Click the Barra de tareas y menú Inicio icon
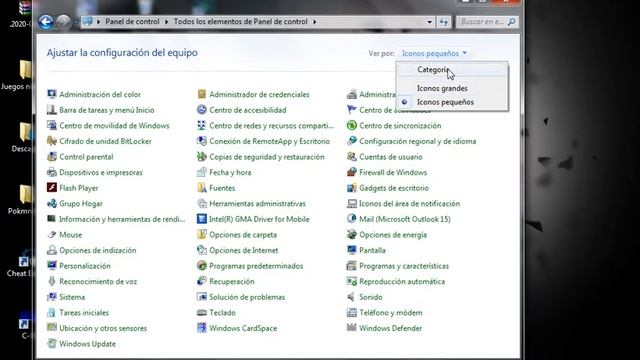Screen dimensions: 640x360 [x=51, y=110]
